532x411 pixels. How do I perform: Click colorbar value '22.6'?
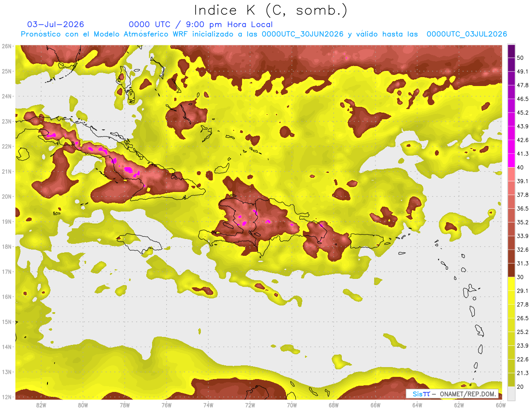(x=522, y=360)
